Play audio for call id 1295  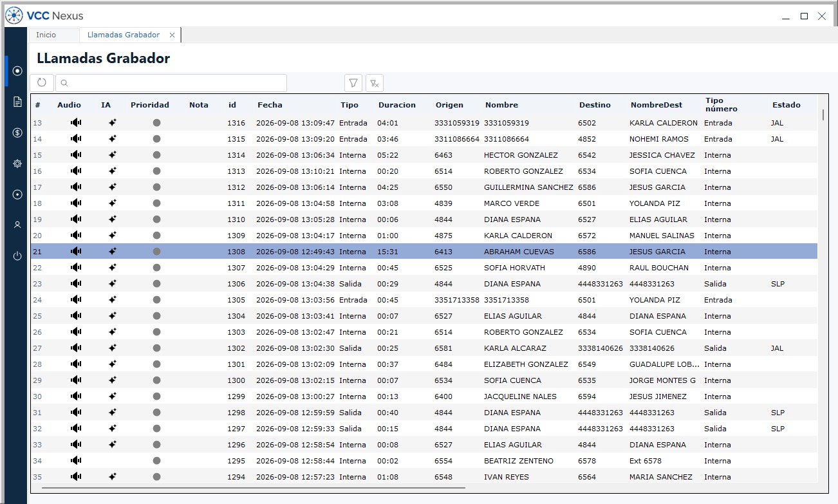[76, 460]
